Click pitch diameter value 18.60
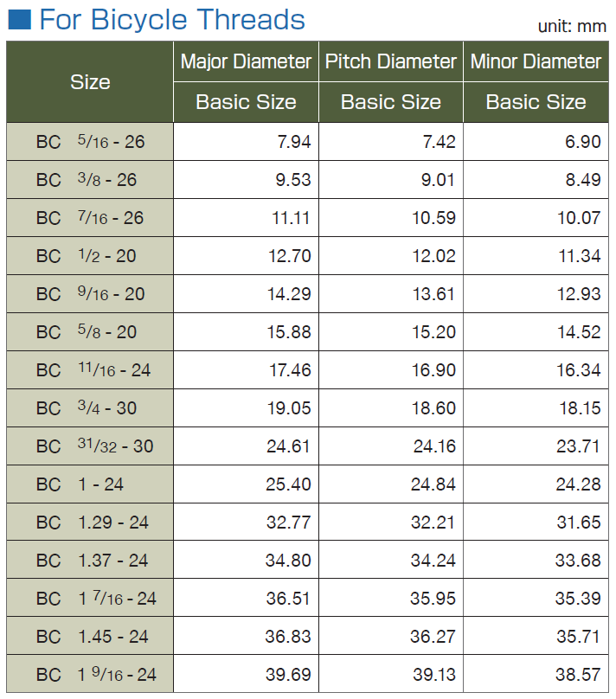Screen dimensions: 616x699 point(433,408)
